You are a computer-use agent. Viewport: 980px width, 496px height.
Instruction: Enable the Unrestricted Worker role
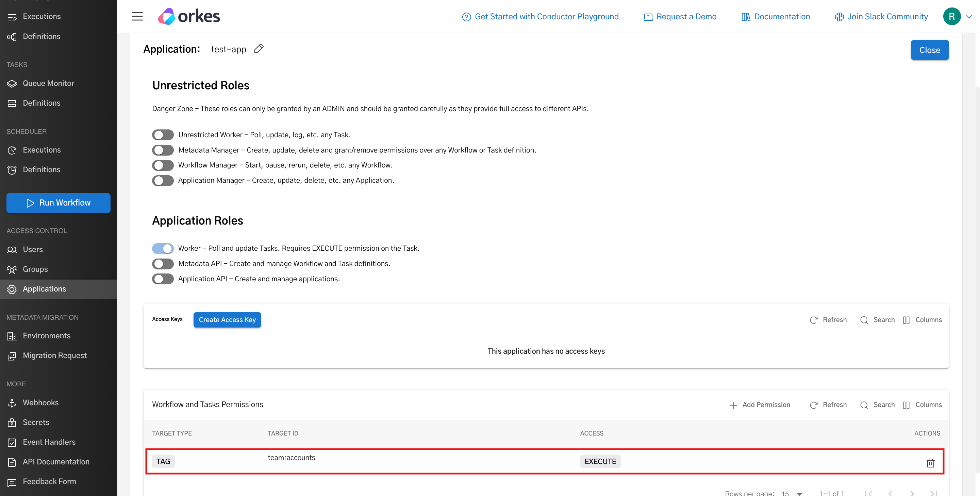pyautogui.click(x=163, y=135)
